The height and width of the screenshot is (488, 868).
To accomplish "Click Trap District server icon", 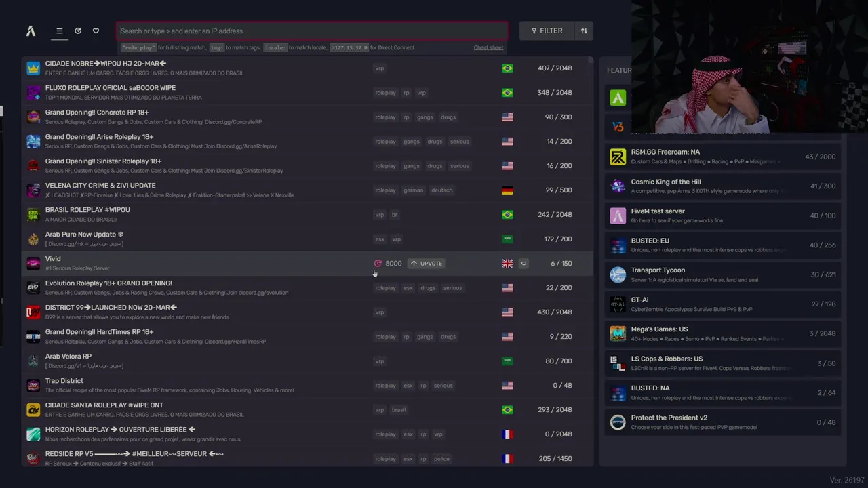I will (x=33, y=385).
